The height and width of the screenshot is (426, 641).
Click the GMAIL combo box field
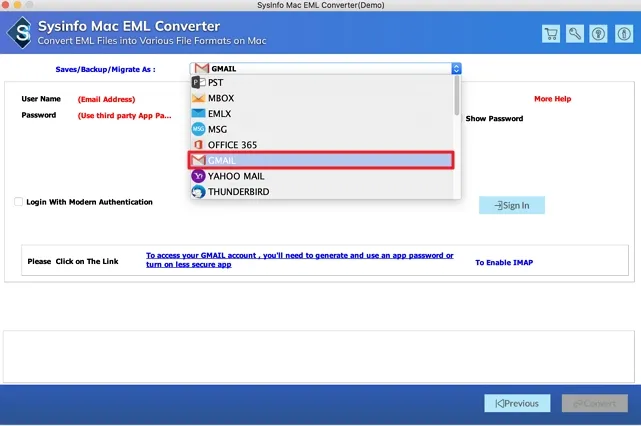click(325, 69)
